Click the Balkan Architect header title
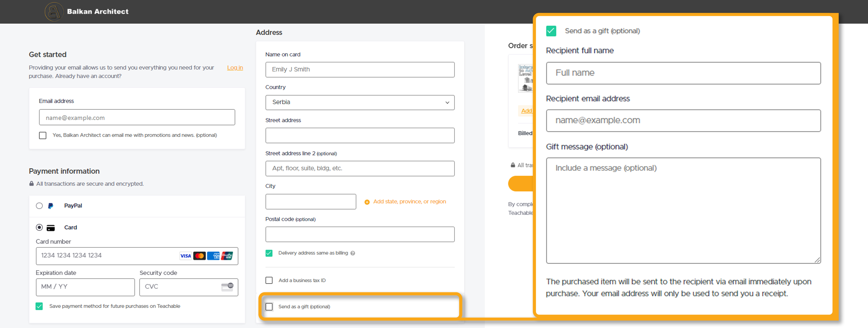 click(98, 11)
